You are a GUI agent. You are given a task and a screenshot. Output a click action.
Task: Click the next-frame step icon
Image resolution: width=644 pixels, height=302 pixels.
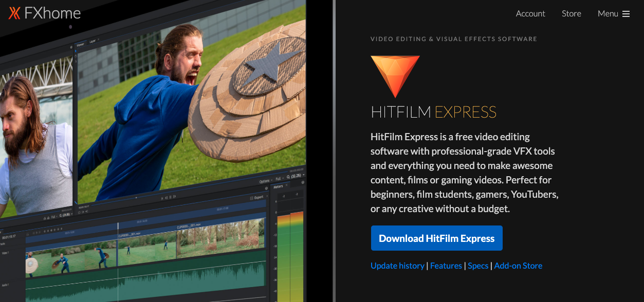click(175, 197)
